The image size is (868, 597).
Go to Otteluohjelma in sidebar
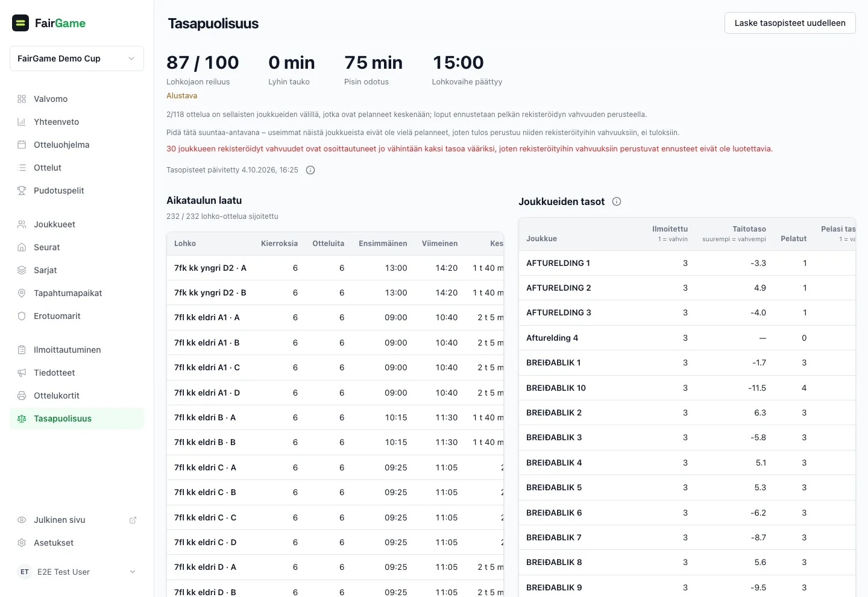tap(77, 145)
